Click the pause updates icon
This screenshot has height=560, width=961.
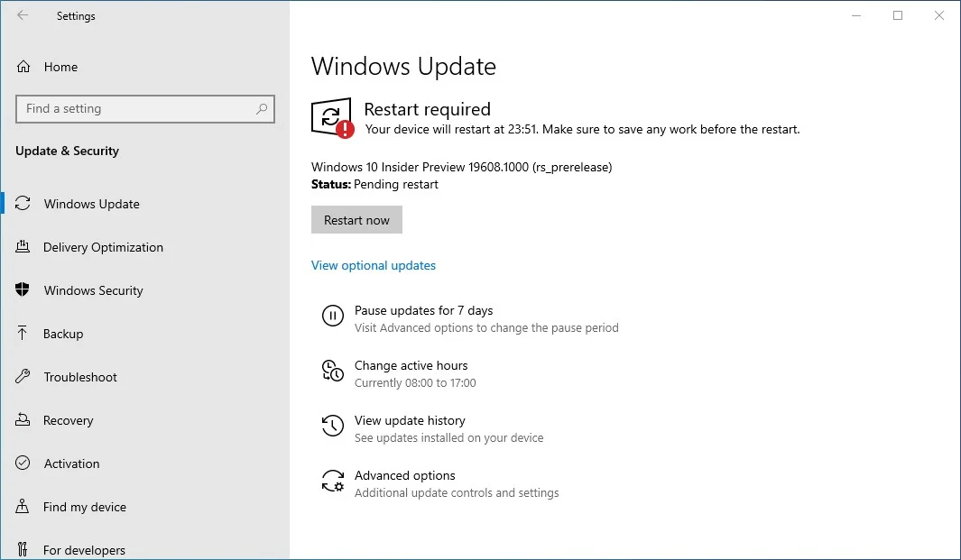coord(333,317)
